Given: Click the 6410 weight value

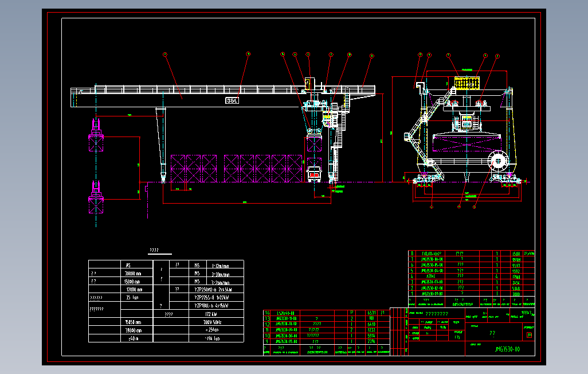Looking at the screenshot, I should 371,324.
